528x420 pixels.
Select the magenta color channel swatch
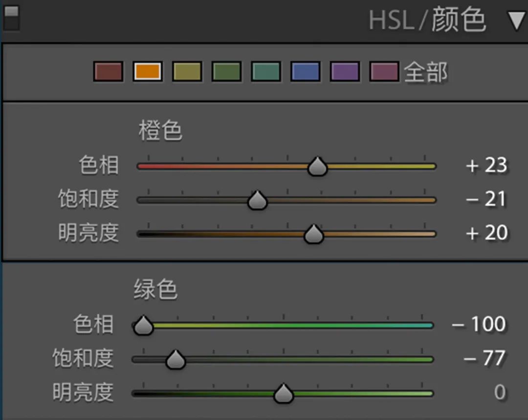pyautogui.click(x=384, y=72)
